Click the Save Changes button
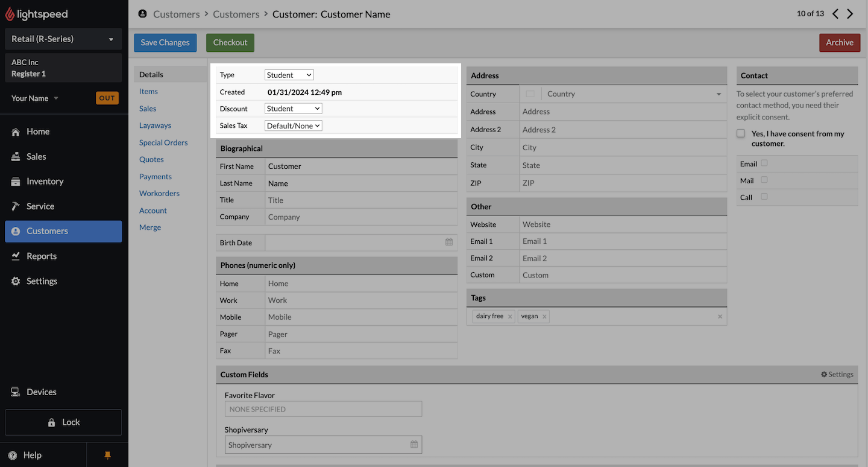868x467 pixels. click(x=165, y=42)
